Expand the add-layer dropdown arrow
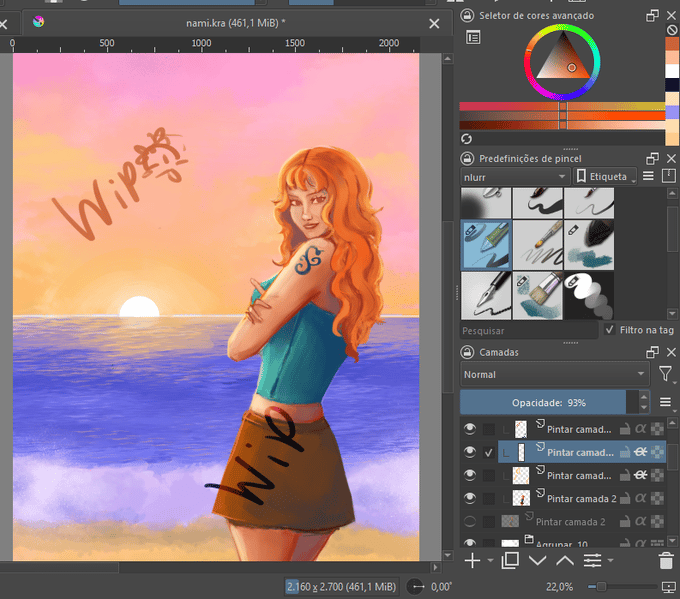This screenshot has height=599, width=680. tap(490, 560)
